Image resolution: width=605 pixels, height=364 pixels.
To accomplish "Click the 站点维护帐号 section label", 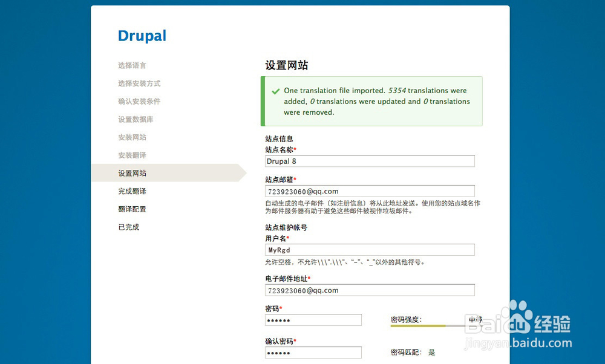I will coord(286,227).
